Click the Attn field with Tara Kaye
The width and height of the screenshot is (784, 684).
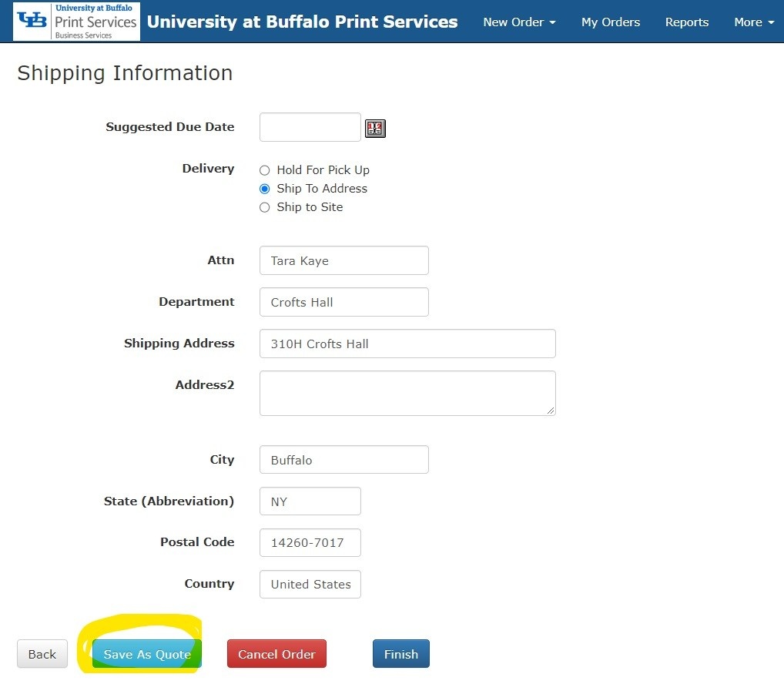[x=343, y=260]
